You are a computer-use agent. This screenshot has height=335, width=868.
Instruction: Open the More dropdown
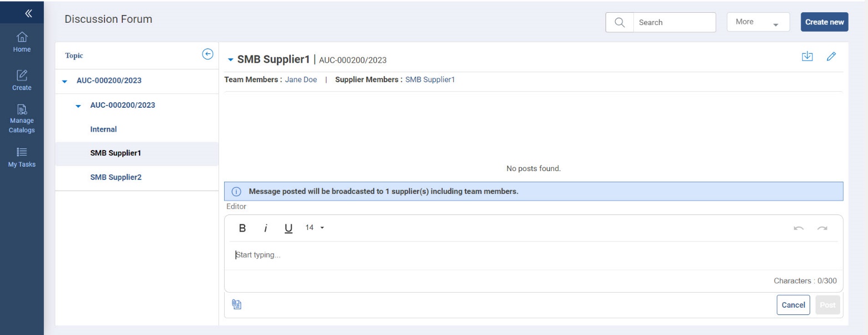[x=758, y=22]
